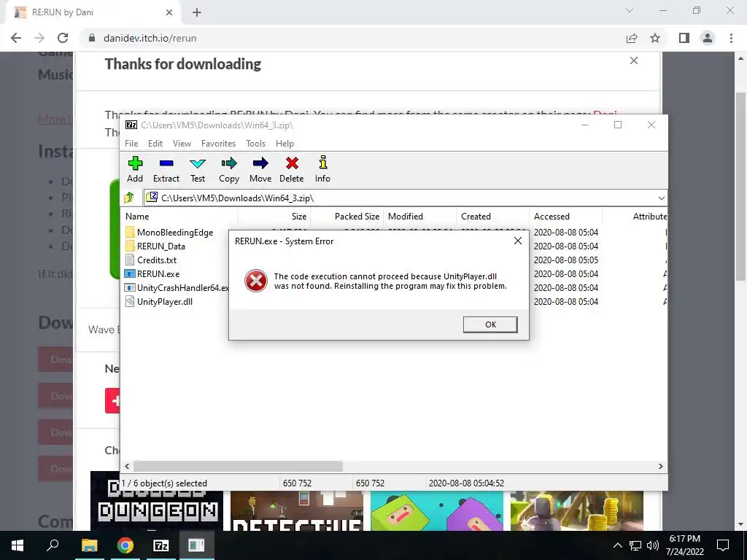
Task: Open a new browser tab
Action: pos(197,12)
